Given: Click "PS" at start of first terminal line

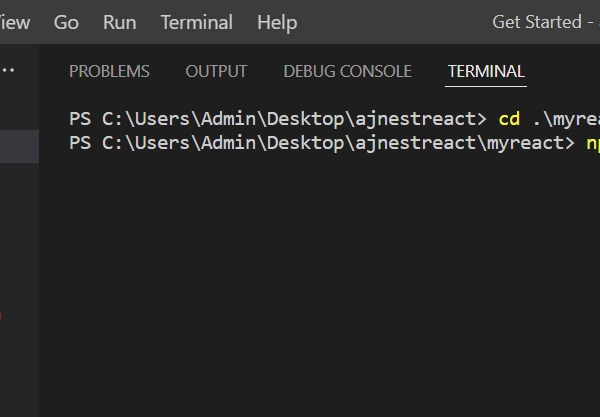Looking at the screenshot, I should 81,118.
